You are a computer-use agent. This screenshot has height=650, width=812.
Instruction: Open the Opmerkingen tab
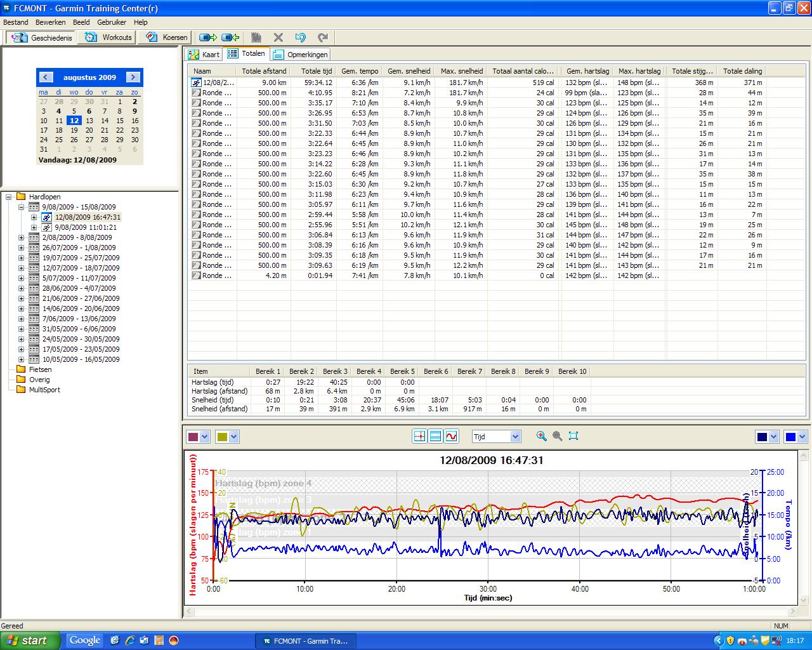pyautogui.click(x=301, y=55)
